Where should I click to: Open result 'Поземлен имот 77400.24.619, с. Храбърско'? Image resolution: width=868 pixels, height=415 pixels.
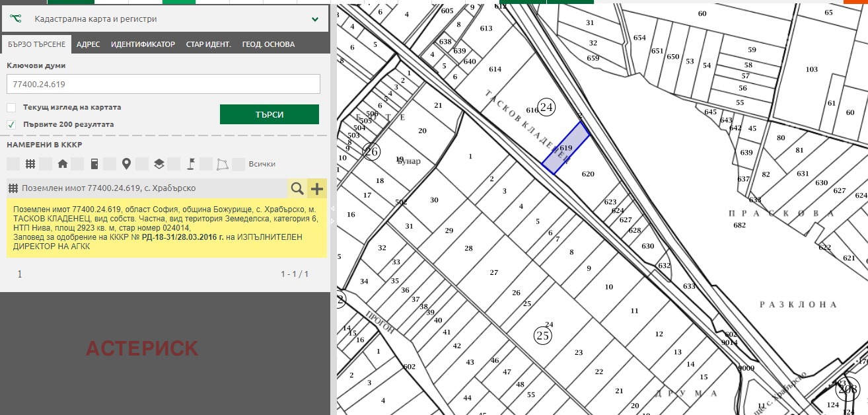[x=108, y=189]
